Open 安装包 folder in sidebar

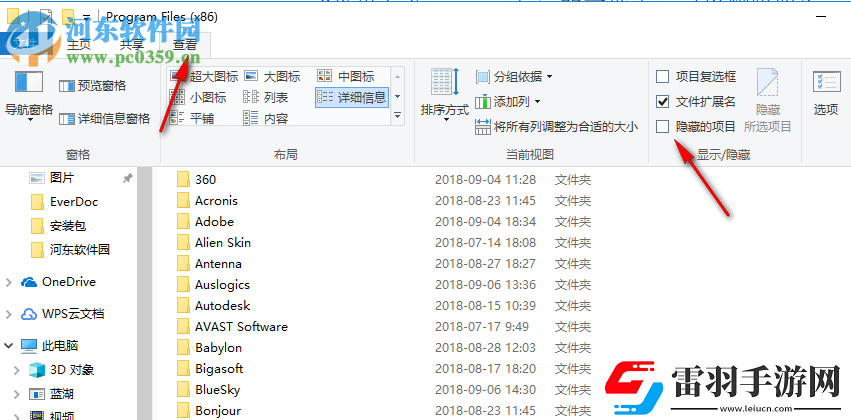59,226
